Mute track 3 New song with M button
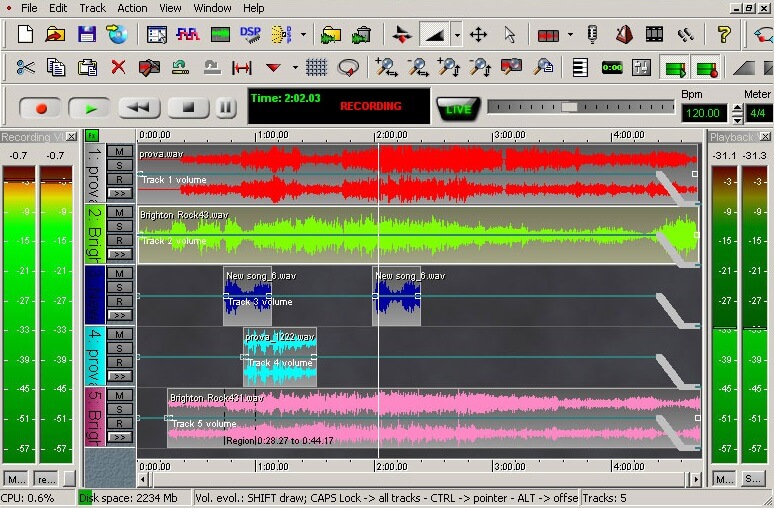774x508 pixels. pyautogui.click(x=119, y=273)
